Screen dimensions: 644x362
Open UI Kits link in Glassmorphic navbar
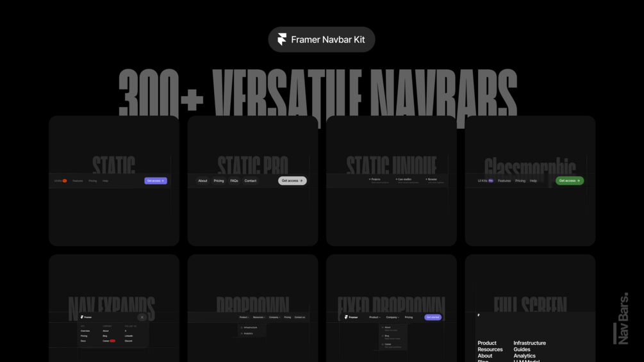(486, 181)
